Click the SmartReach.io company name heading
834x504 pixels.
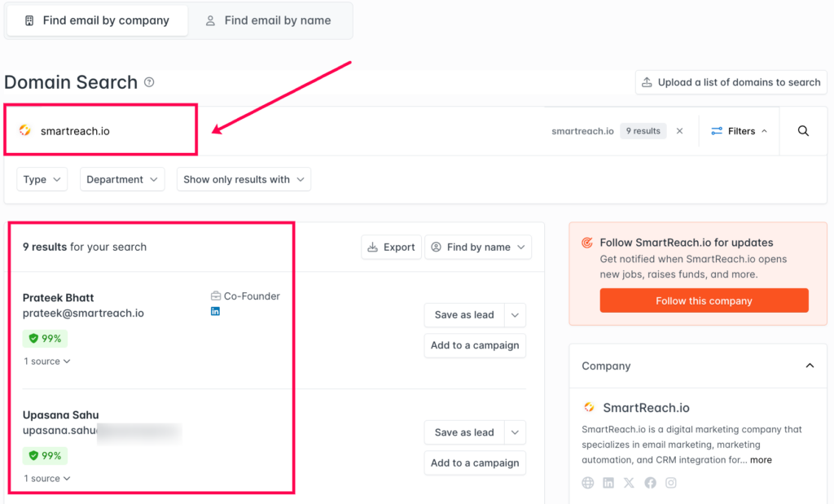point(646,408)
